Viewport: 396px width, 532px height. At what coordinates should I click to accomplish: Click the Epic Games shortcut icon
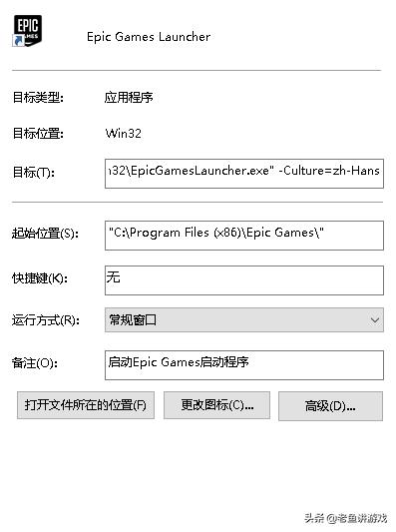[27, 31]
